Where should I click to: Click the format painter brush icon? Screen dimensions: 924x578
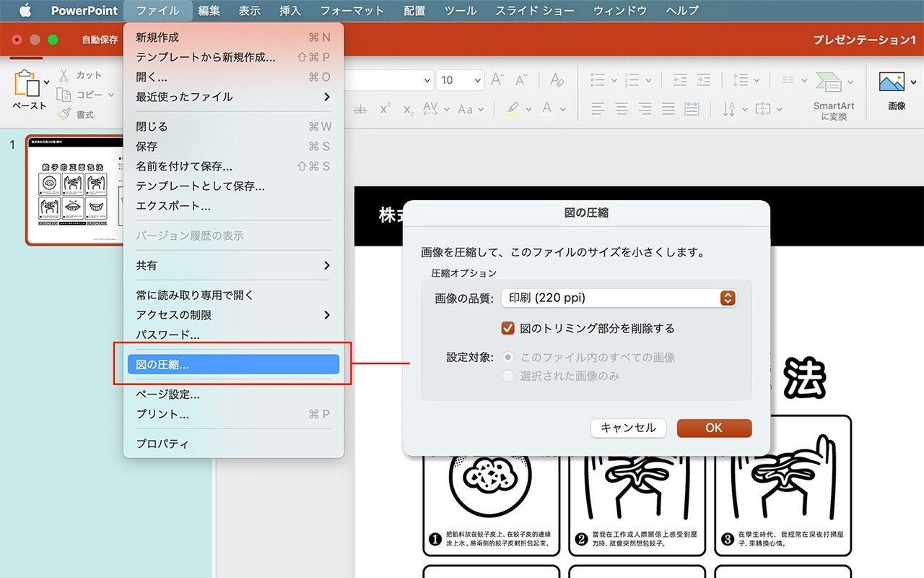point(64,114)
